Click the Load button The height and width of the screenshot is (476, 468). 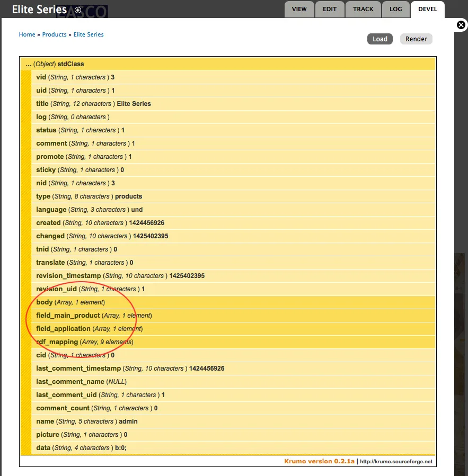(380, 39)
